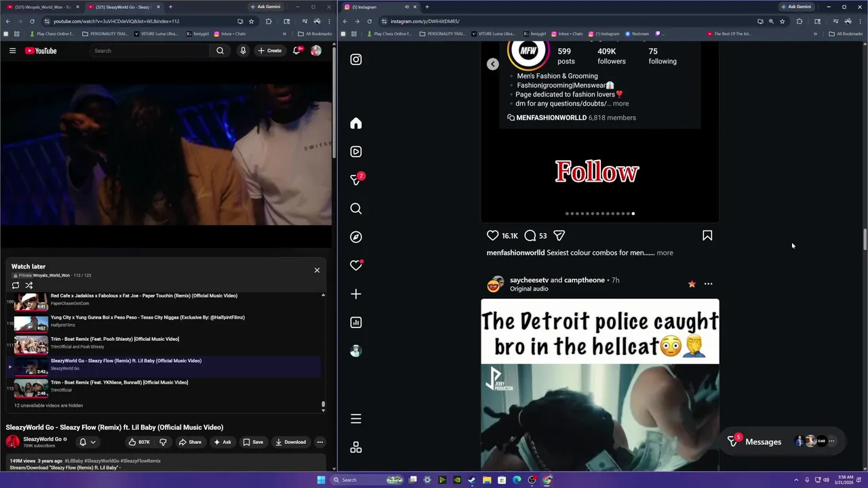Mute the Instagram tab audio icon
The image size is (868, 488).
pos(407,7)
